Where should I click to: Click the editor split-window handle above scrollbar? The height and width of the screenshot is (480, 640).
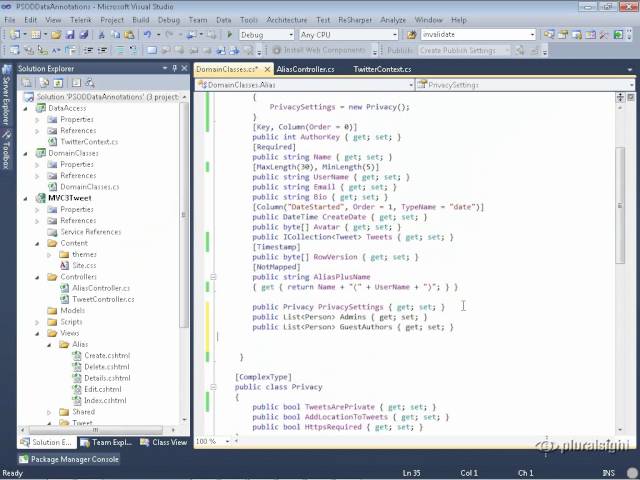tap(620, 97)
